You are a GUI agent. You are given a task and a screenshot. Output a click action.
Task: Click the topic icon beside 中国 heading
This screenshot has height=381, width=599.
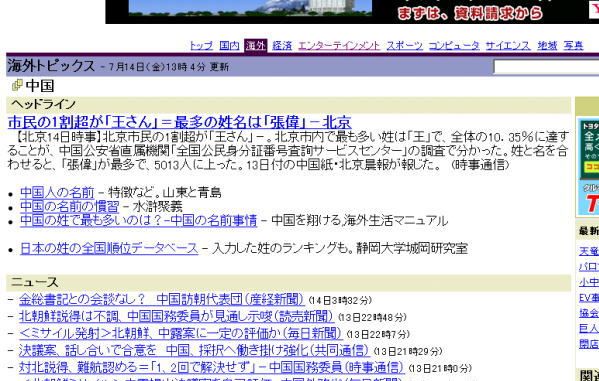tap(17, 85)
